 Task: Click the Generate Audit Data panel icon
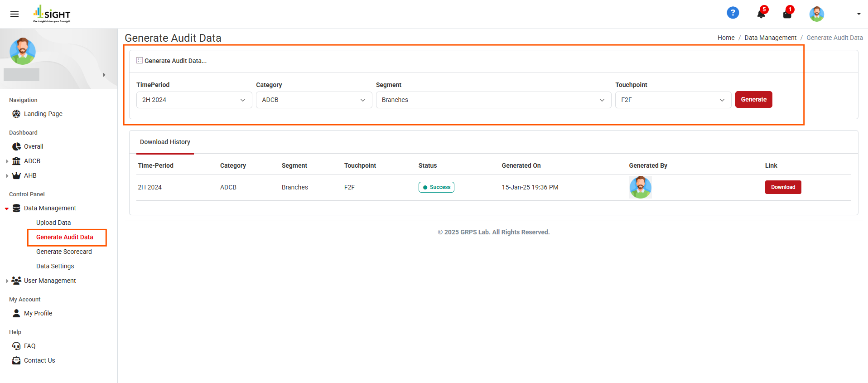point(140,60)
